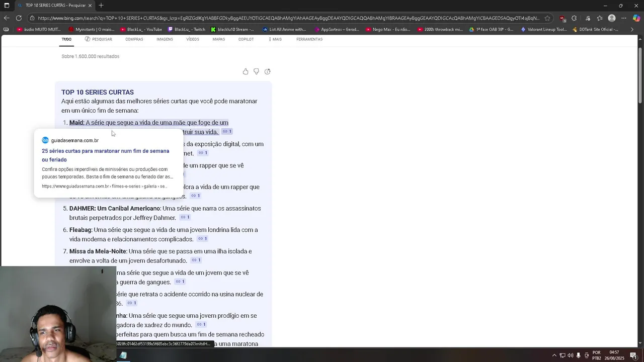This screenshot has height=362, width=644.
Task: Open the BlackLu_ - Twitch bookmark
Action: (187, 30)
